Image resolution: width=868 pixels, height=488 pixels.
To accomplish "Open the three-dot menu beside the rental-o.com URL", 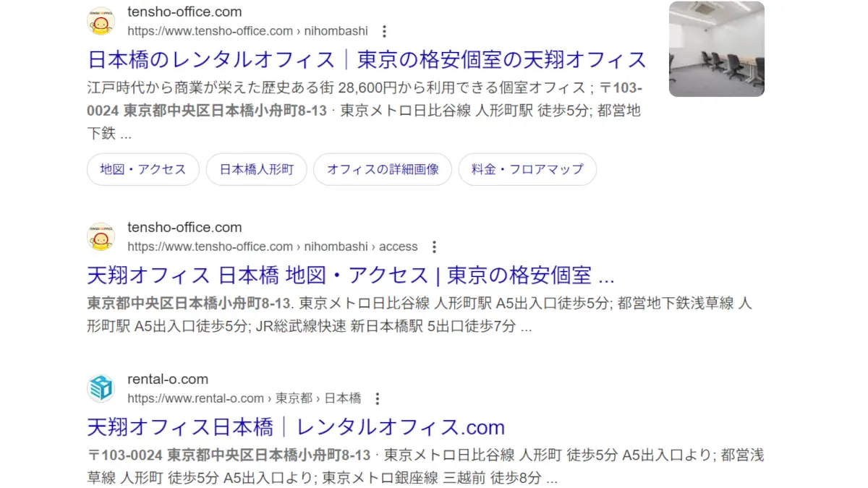I will click(378, 399).
